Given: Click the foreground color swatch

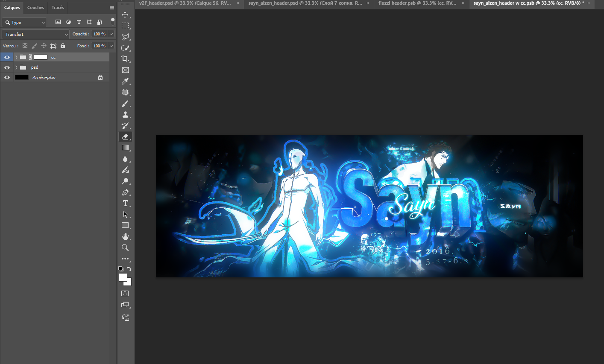Looking at the screenshot, I should [123, 277].
